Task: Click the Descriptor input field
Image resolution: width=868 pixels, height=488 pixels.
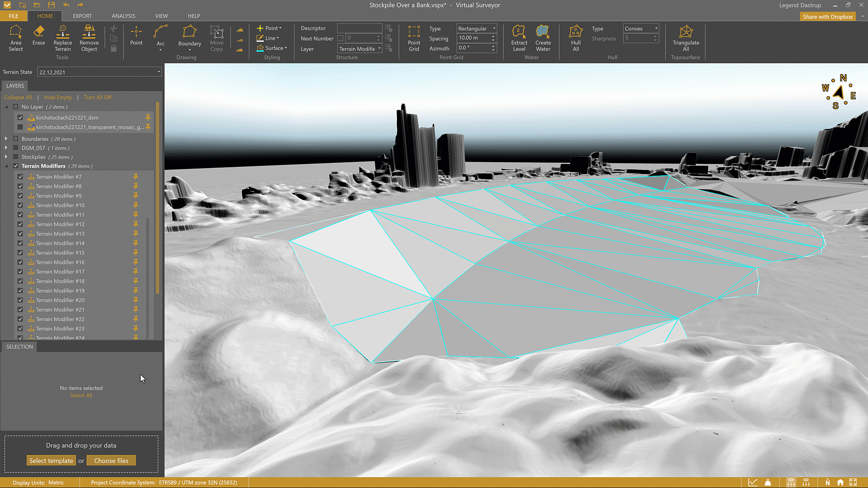Action: pos(359,28)
